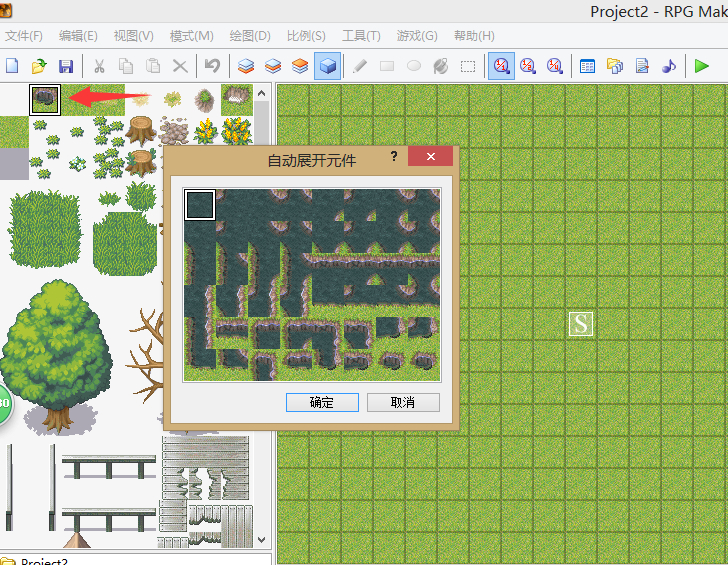This screenshot has width=728, height=565.
Task: Select first highlighted autotile in dialog
Action: pos(200,204)
